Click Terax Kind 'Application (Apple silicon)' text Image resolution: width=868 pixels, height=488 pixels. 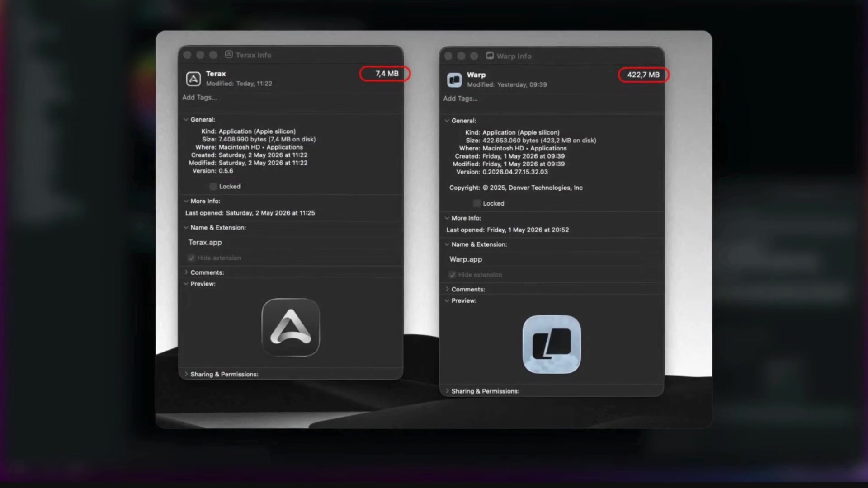[257, 131]
